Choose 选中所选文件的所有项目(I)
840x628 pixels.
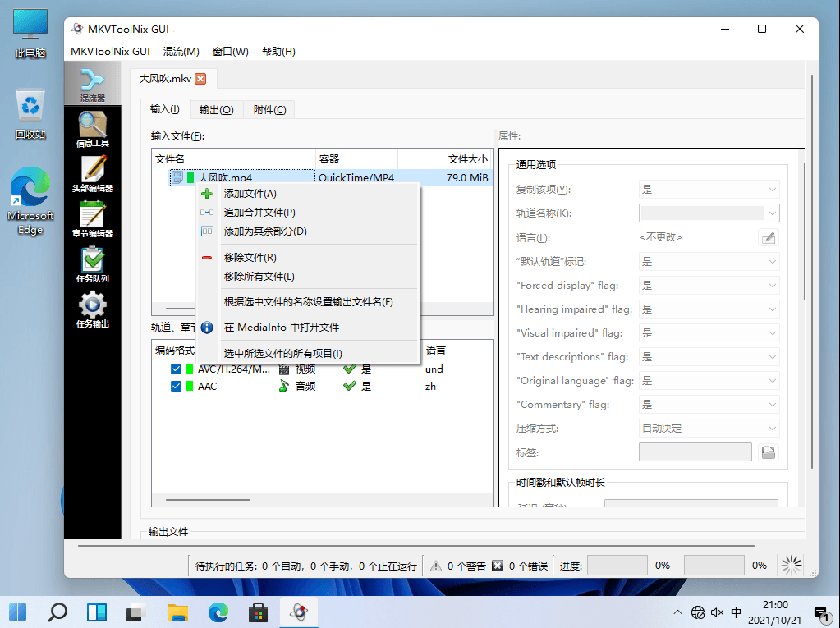click(308, 354)
